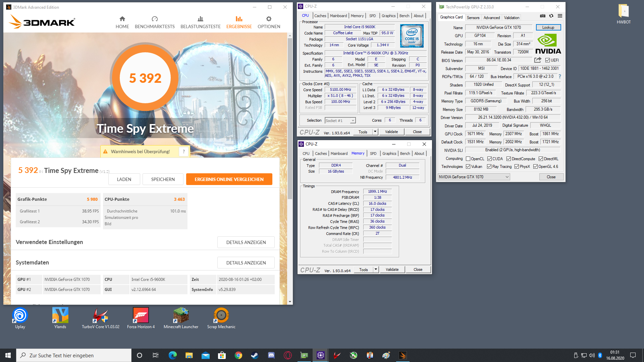The image size is (644, 362).
Task: Open GPU-Z hamburger menu
Action: point(560,16)
